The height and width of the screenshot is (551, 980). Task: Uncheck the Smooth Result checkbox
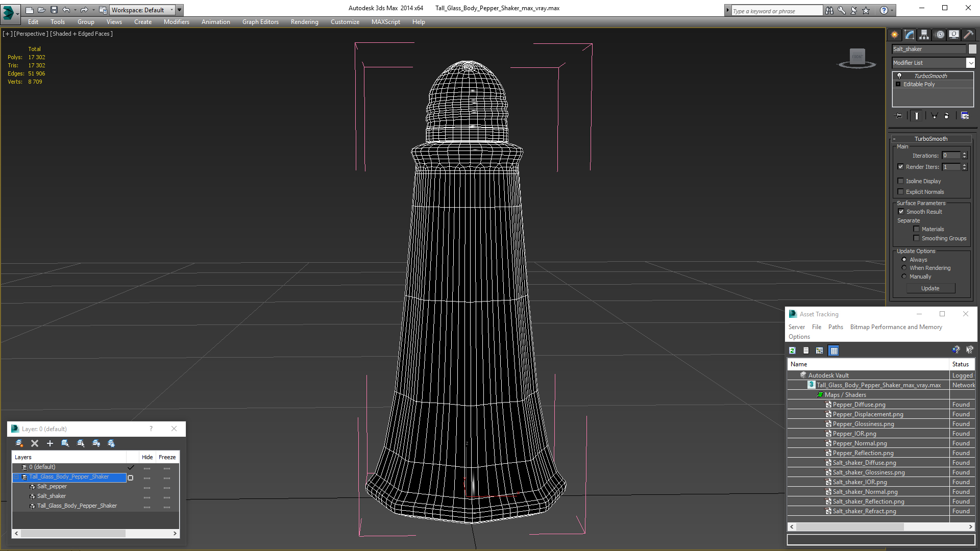coord(901,212)
